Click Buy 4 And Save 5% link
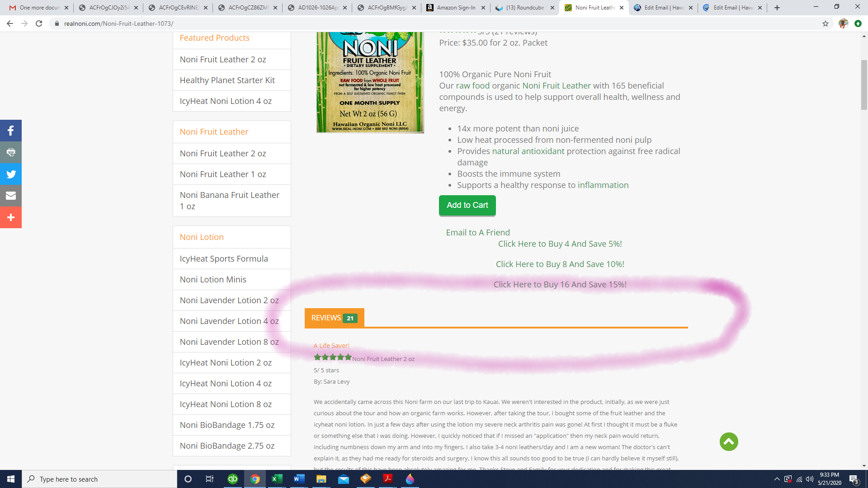 pyautogui.click(x=560, y=244)
